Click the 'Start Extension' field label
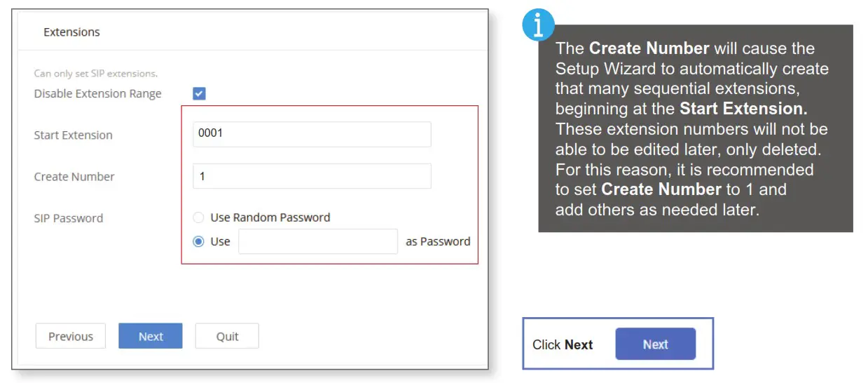This screenshot has width=868, height=383. click(x=73, y=135)
